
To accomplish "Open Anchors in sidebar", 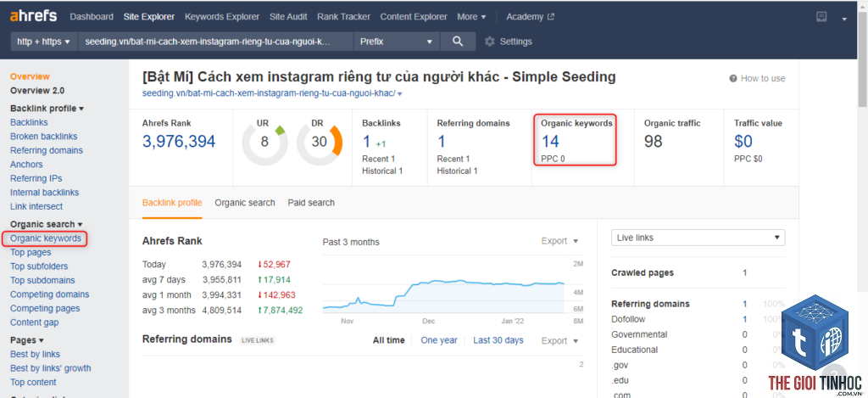I will click(x=26, y=164).
